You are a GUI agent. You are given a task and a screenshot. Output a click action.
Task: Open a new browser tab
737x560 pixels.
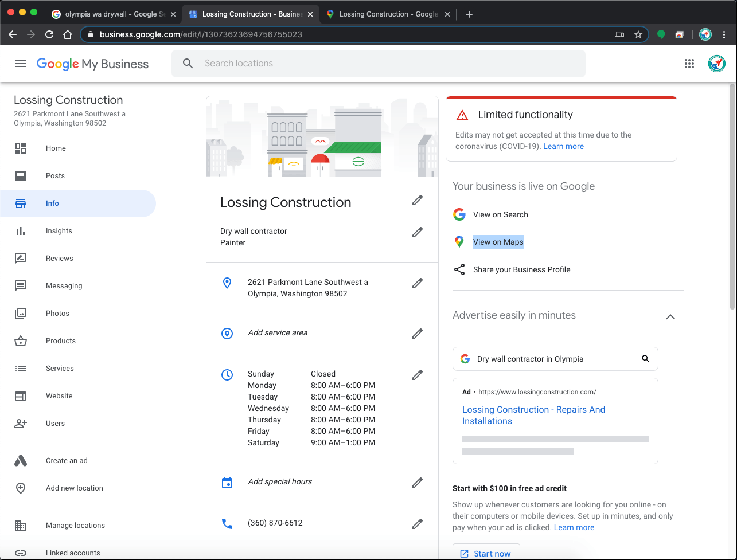point(469,14)
